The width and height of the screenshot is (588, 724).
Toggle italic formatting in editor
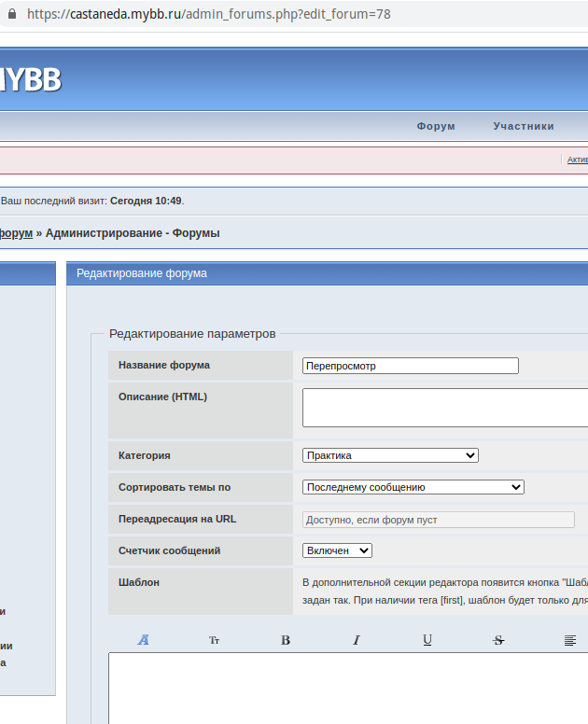357,640
